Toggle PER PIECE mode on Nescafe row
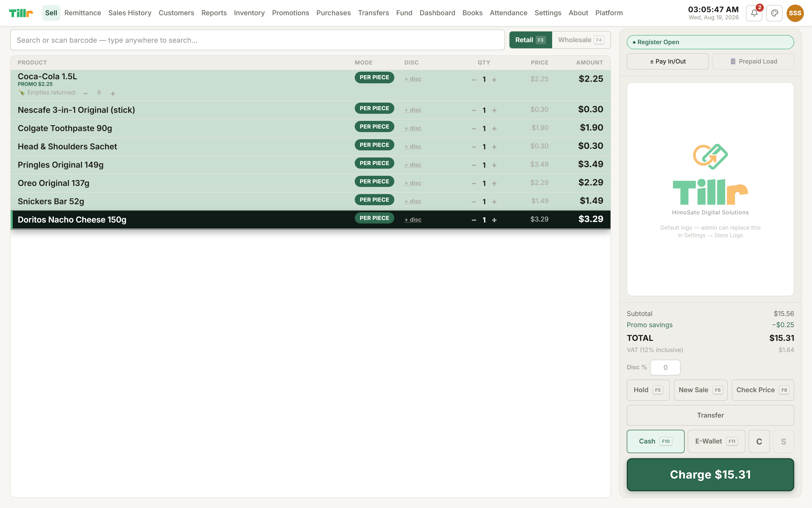This screenshot has height=508, width=812. (x=374, y=108)
